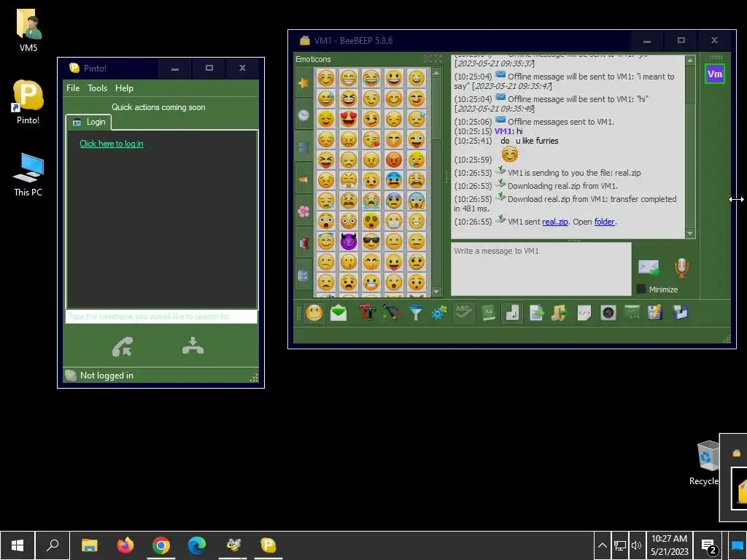747x560 pixels.
Task: Select the This PC desktop icon
Action: [x=28, y=175]
